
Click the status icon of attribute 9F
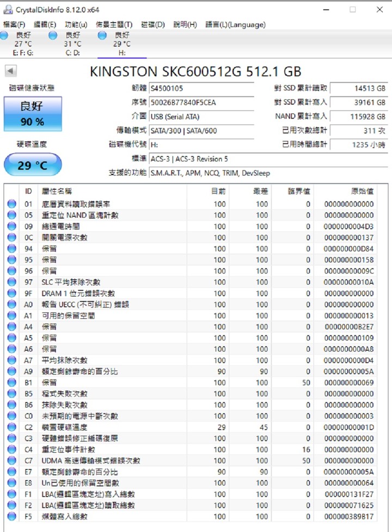point(12,293)
